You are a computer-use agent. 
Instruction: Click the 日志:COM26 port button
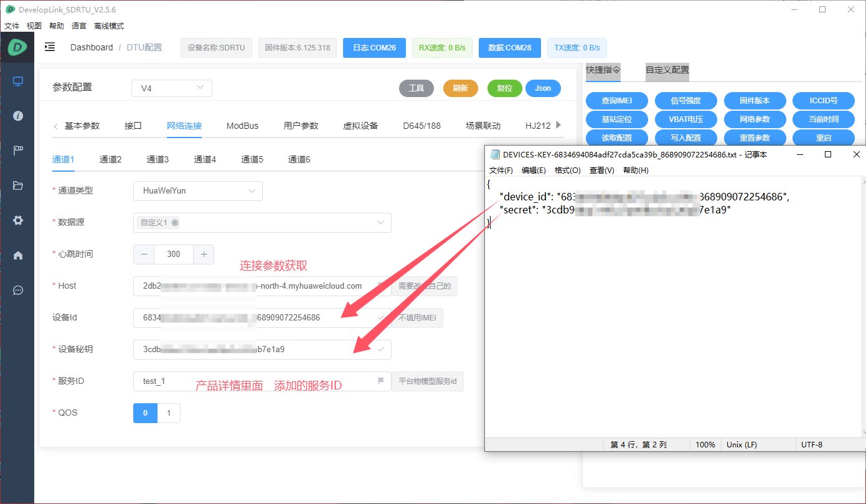click(x=374, y=48)
